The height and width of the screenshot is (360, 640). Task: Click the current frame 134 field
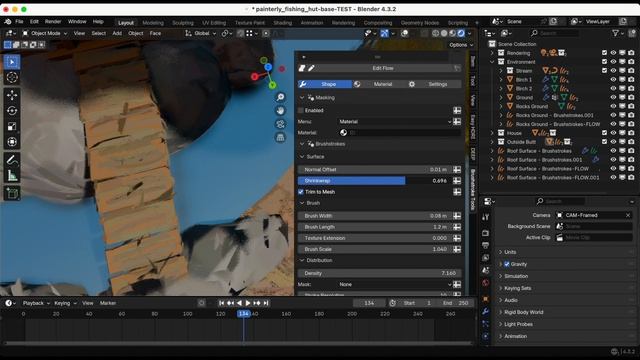tap(369, 303)
